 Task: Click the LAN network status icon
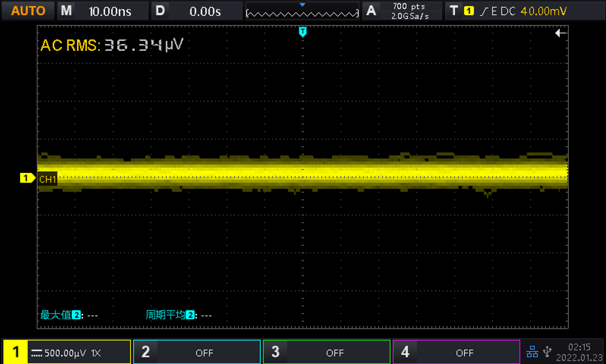(532, 352)
